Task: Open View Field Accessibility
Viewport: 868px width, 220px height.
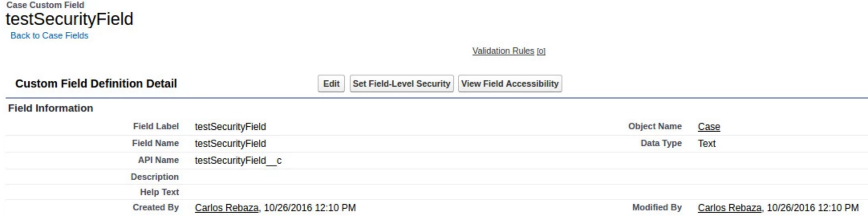Action: [510, 84]
